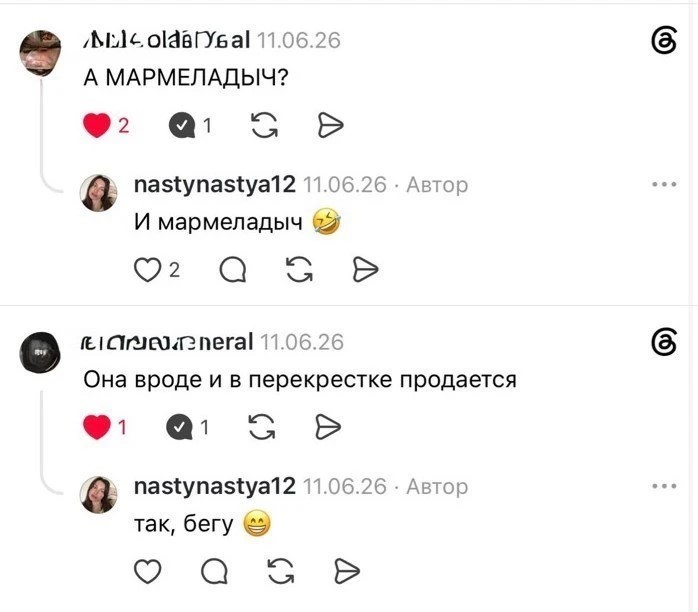Remove like from "Она вроде и в перекрестке" comment
This screenshot has width=698, height=612.
tap(97, 427)
